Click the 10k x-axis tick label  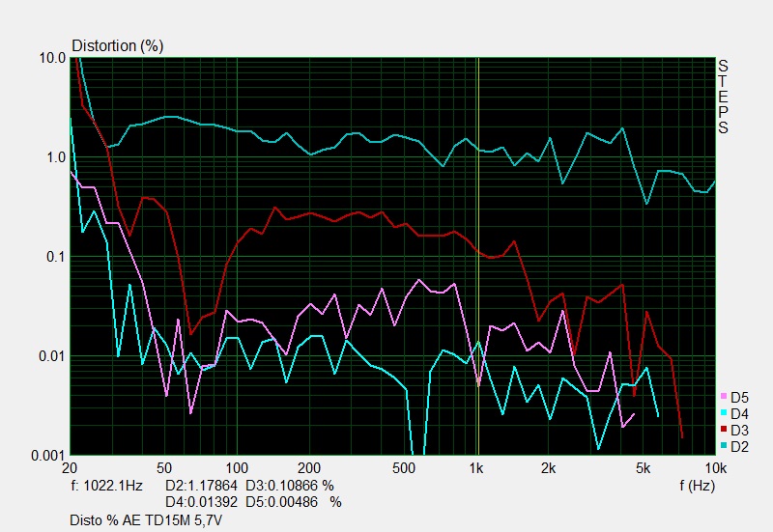tap(715, 468)
